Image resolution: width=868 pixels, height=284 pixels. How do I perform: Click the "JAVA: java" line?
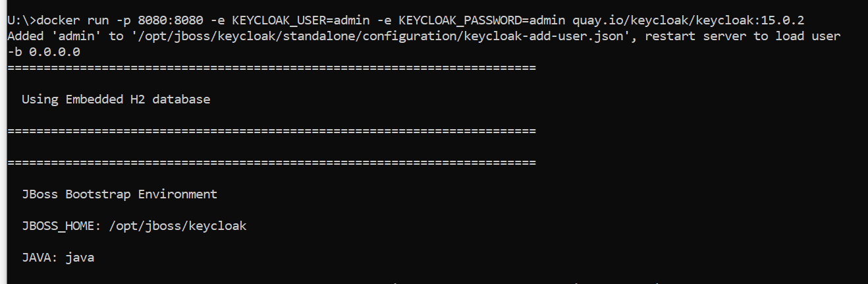click(58, 258)
